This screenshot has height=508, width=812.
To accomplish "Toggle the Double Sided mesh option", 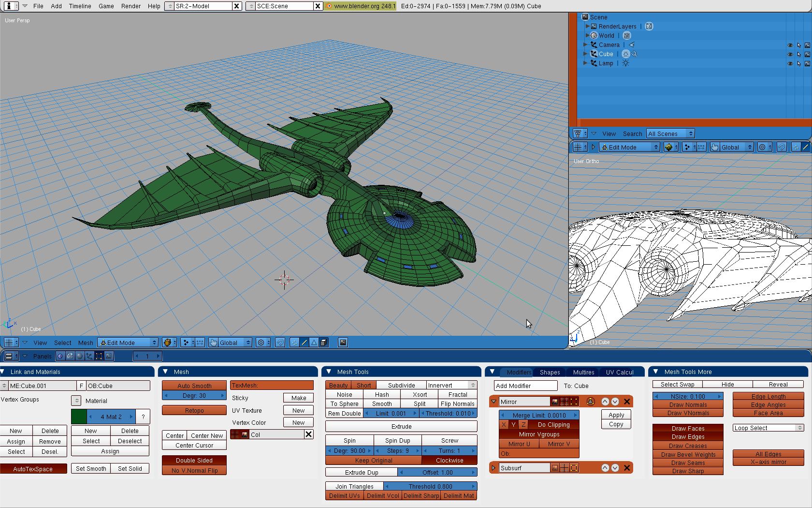I will click(x=194, y=461).
